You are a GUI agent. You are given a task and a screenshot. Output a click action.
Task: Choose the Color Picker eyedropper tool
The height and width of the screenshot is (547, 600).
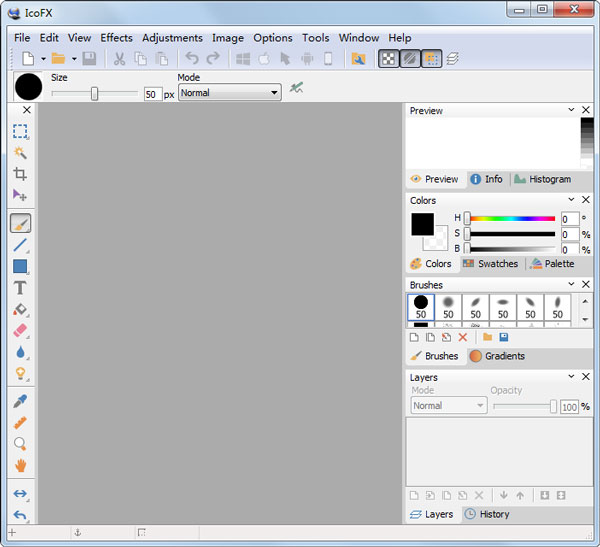tap(20, 401)
